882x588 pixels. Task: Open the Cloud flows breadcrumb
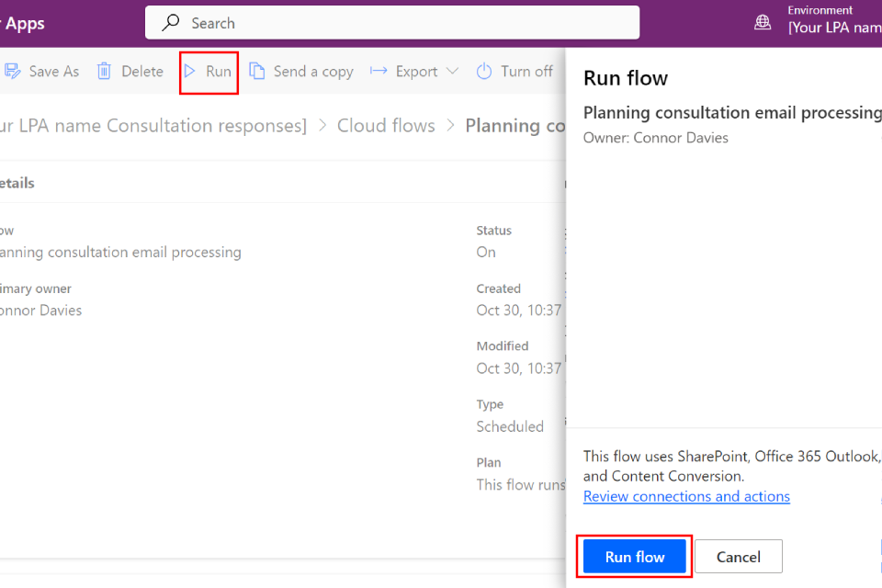pyautogui.click(x=386, y=126)
